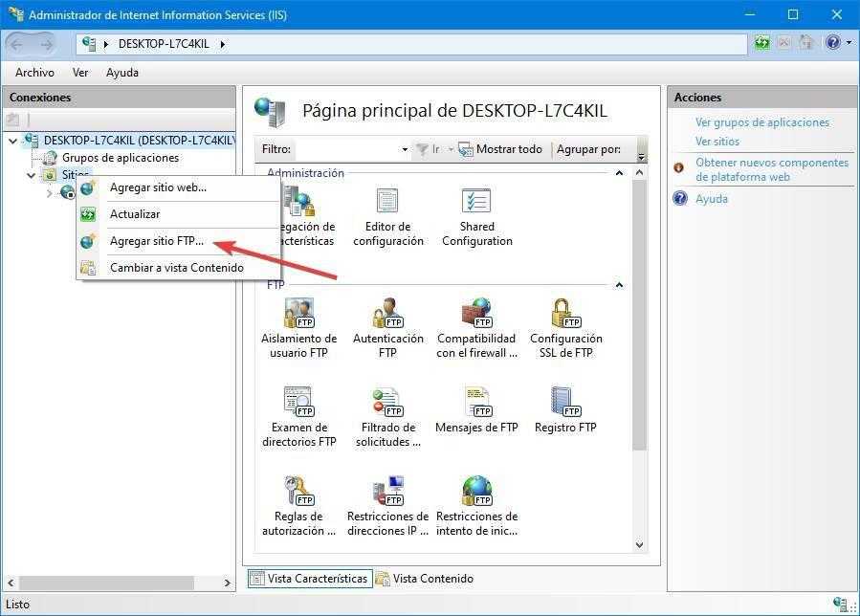Switch to Vista Contenido tab
The image size is (860, 616).
point(424,579)
